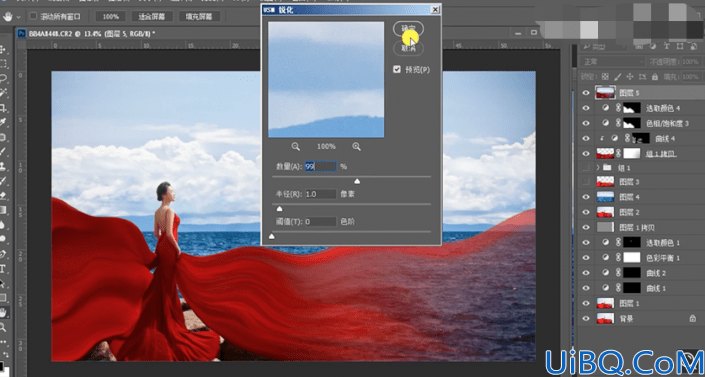Screen dimensions: 705x377
Task: Select the 曲线 2 layer
Action: point(641,273)
